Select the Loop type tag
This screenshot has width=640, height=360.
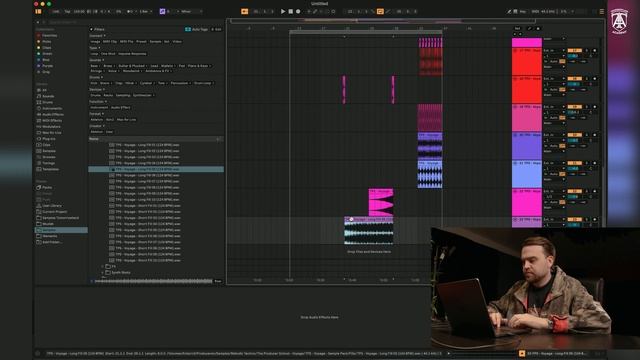click(x=94, y=54)
